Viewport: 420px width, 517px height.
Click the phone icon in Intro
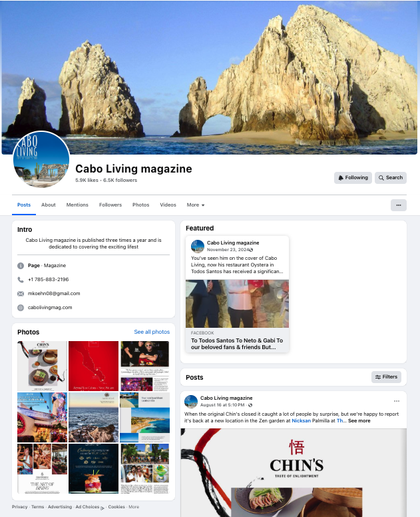tap(21, 280)
